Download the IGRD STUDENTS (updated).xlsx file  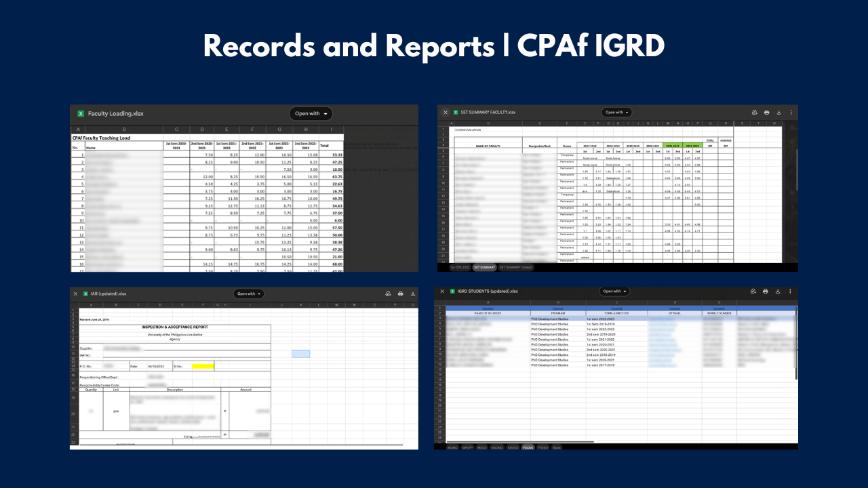[x=778, y=291]
